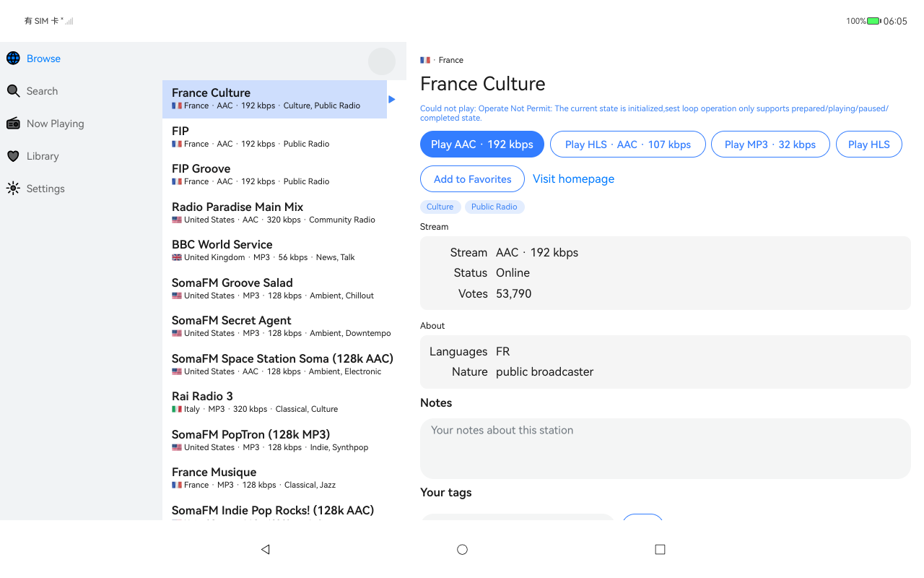Image resolution: width=924 pixels, height=578 pixels.
Task: Click the Now Playing radio icon
Action: tap(13, 124)
